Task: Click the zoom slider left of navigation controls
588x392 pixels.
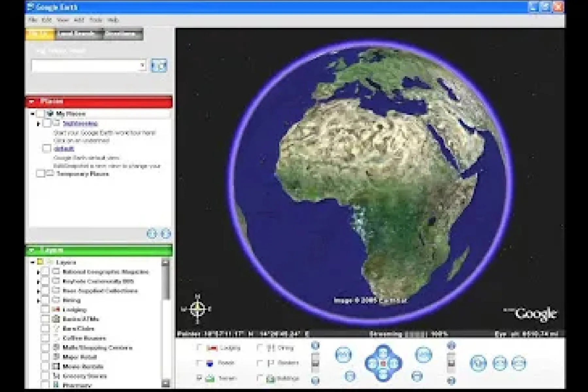Action: tap(315, 363)
